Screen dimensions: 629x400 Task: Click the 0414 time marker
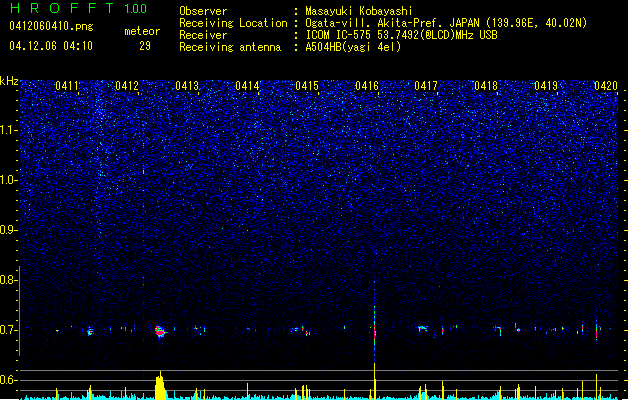click(x=247, y=86)
